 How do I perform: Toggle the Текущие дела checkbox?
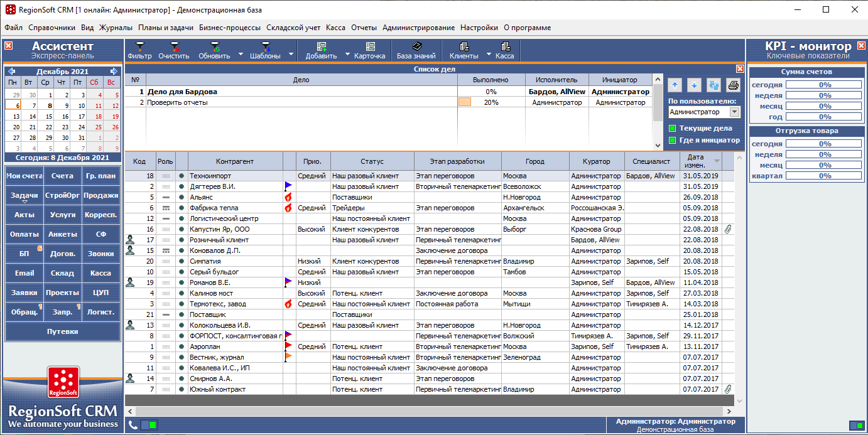[x=672, y=128]
